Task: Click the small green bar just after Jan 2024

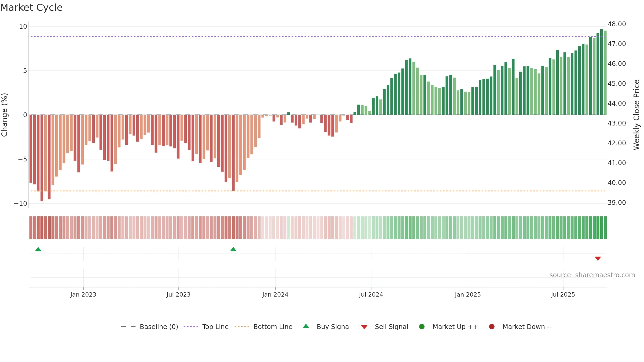Action: pos(288,114)
